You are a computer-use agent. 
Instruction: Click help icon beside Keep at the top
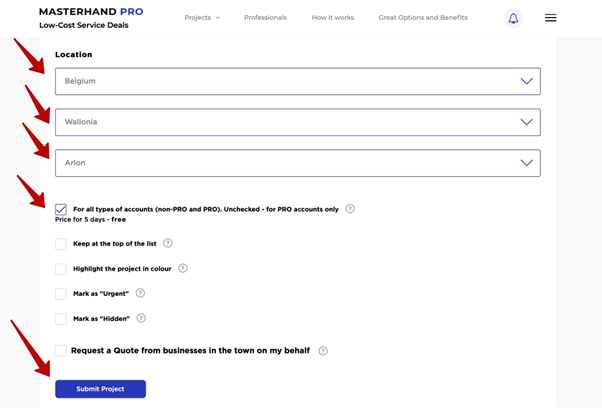pyautogui.click(x=168, y=243)
